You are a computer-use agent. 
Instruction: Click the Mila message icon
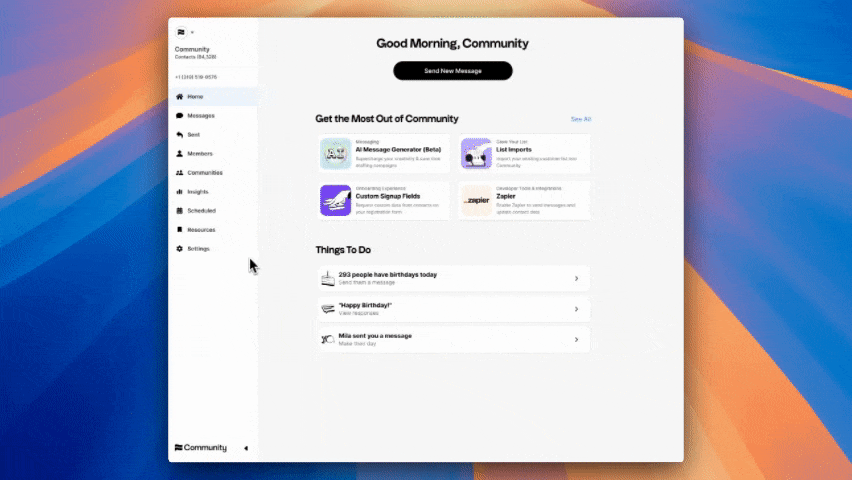328,340
